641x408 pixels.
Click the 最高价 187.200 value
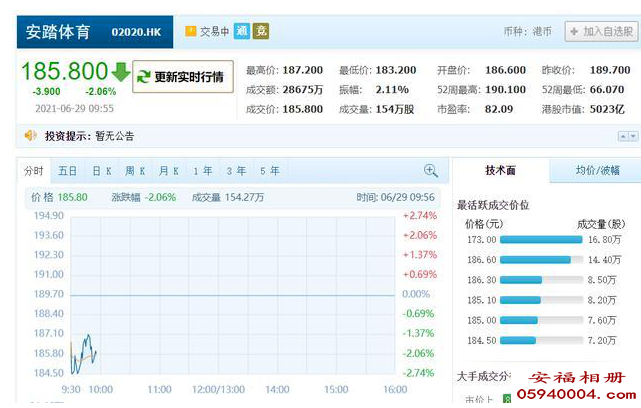point(303,70)
